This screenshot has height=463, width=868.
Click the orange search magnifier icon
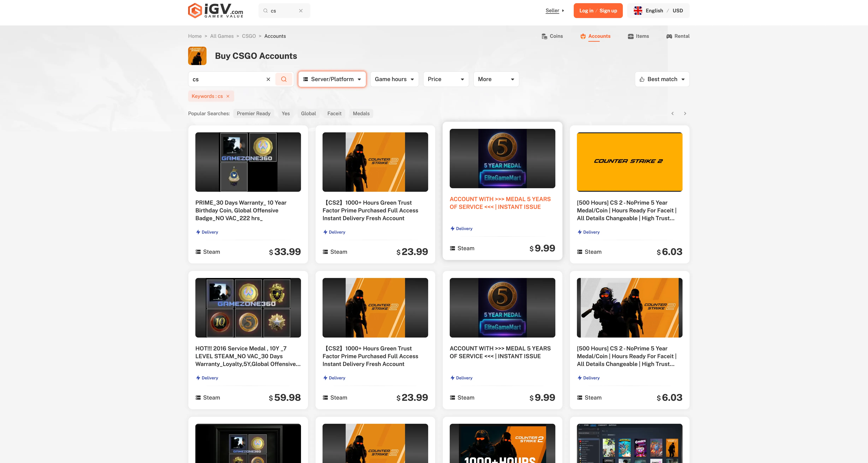point(284,79)
